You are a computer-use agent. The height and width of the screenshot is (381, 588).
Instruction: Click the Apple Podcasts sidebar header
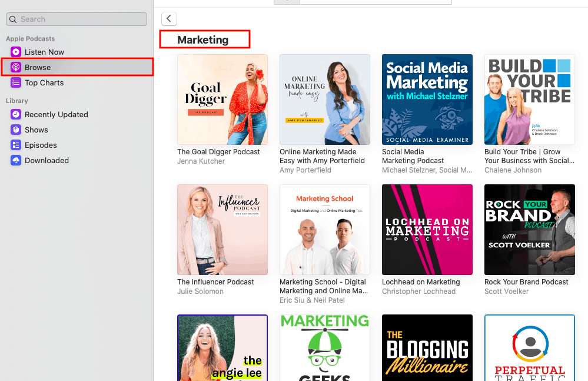pos(31,39)
